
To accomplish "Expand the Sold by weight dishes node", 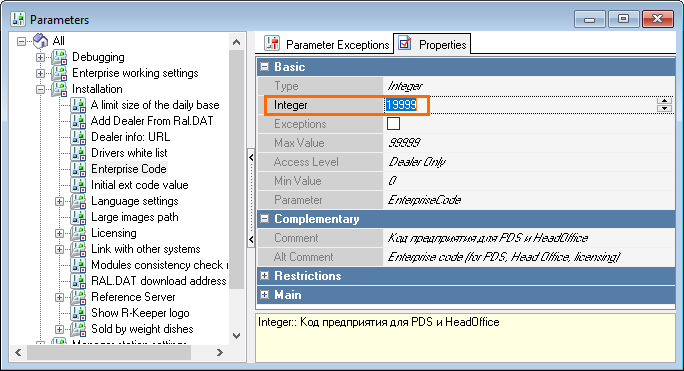I will pyautogui.click(x=59, y=329).
